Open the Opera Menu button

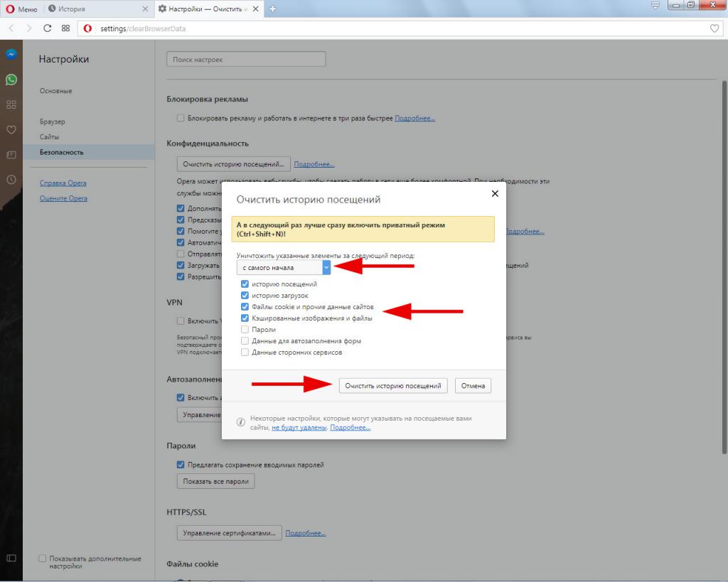pyautogui.click(x=21, y=9)
